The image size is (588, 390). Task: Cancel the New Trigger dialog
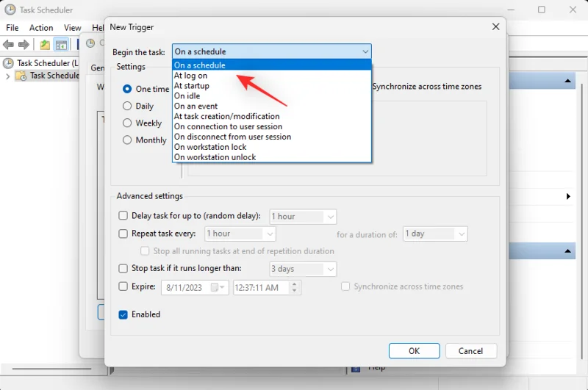471,351
